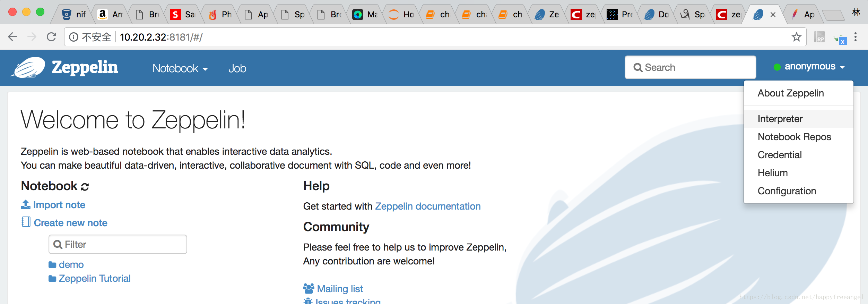868x304 pixels.
Task: Expand the Zeppelin Tutorial folder
Action: coord(95,279)
